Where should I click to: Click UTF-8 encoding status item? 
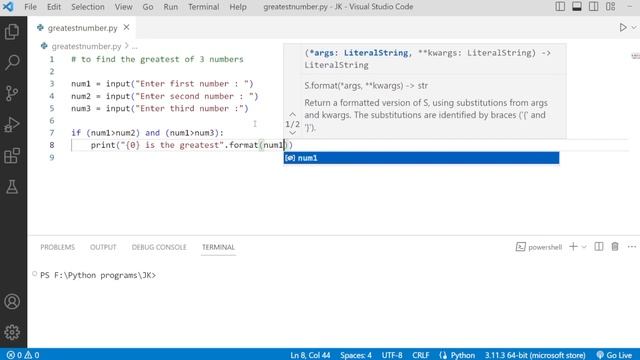click(x=392, y=355)
